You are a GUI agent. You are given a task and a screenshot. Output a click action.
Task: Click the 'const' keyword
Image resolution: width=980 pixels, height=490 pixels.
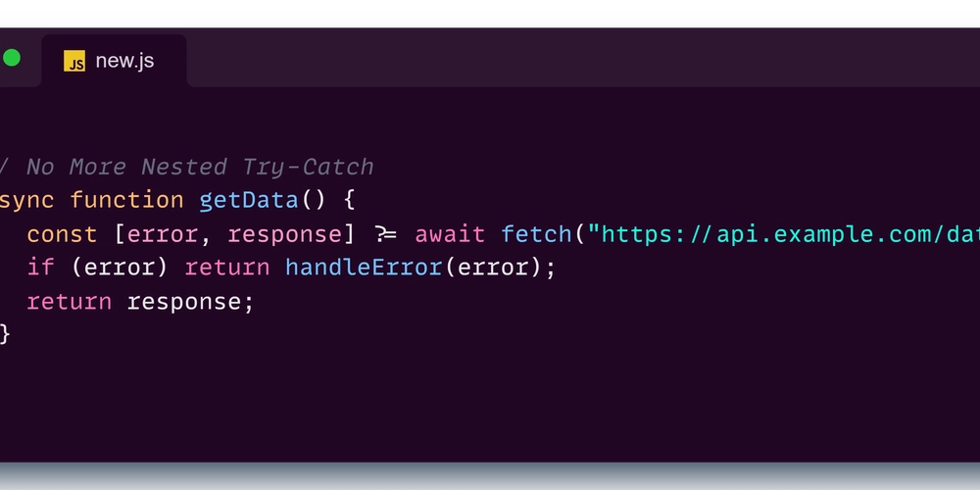click(62, 234)
